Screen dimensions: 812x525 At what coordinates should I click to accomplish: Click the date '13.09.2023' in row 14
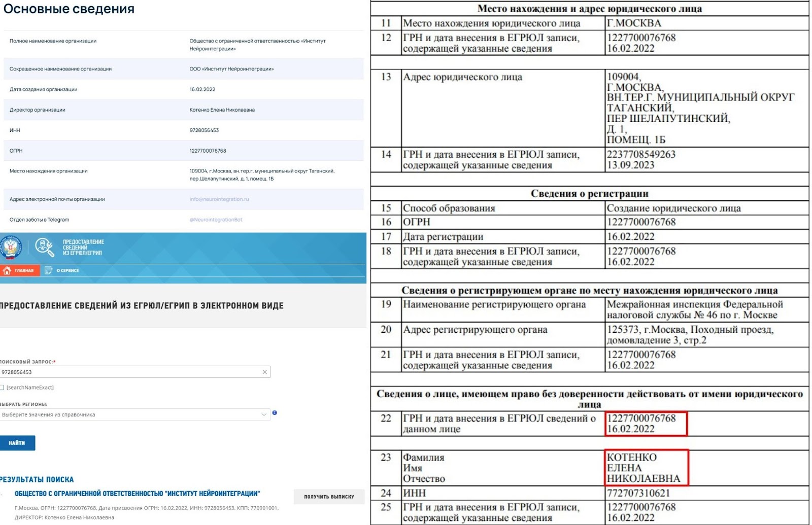630,165
